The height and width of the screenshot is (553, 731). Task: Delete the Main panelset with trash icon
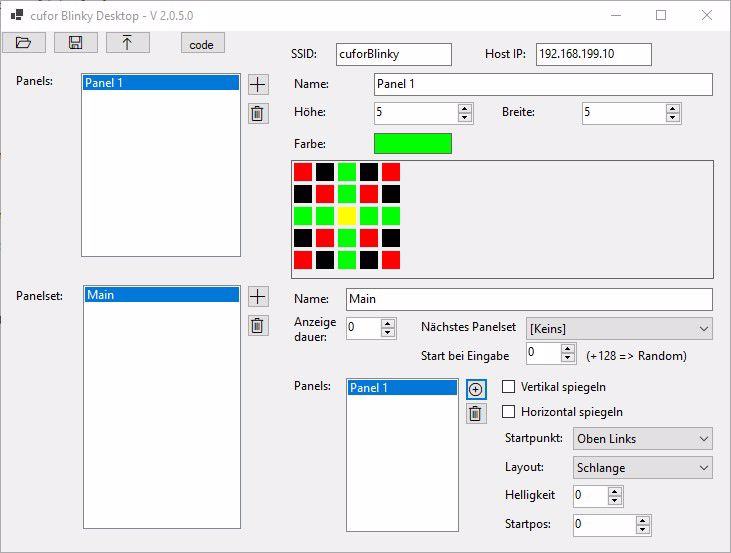[x=257, y=325]
